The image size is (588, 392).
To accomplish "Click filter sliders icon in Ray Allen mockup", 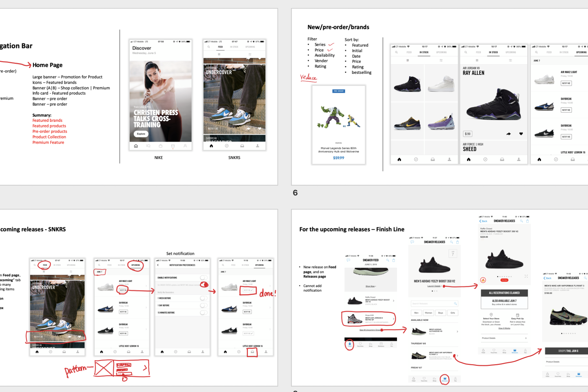I will pos(510,60).
